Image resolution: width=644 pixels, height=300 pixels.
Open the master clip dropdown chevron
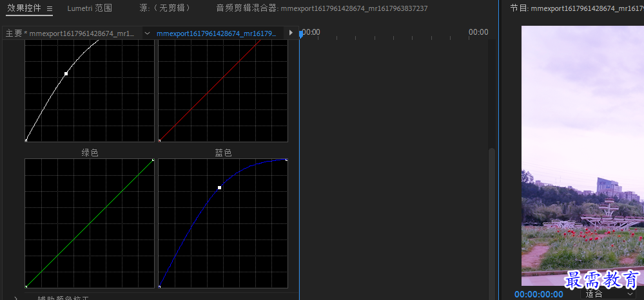coord(148,33)
